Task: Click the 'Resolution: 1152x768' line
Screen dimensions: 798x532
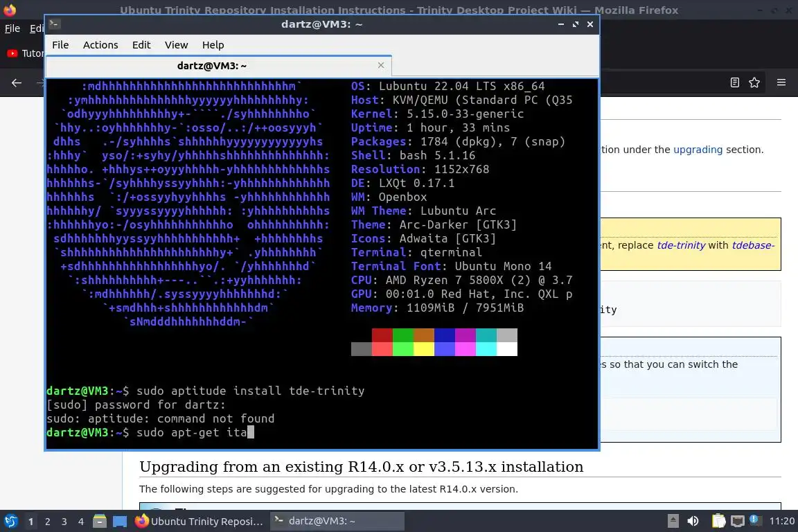Action: tap(420, 169)
